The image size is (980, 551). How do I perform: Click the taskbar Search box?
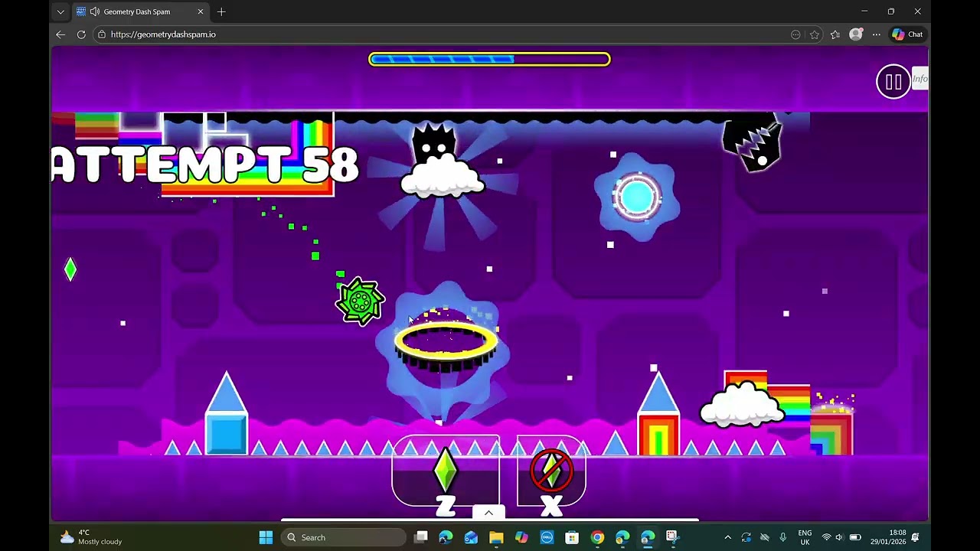pos(344,537)
